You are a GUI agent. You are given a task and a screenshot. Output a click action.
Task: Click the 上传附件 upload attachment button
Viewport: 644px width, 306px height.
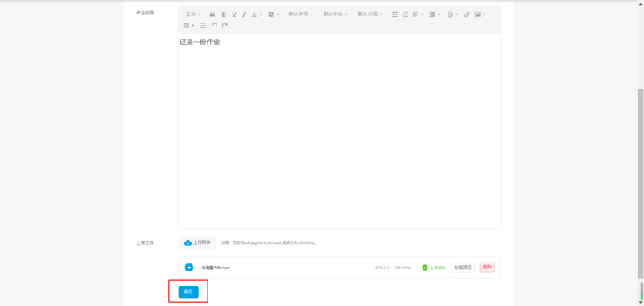[x=197, y=242]
